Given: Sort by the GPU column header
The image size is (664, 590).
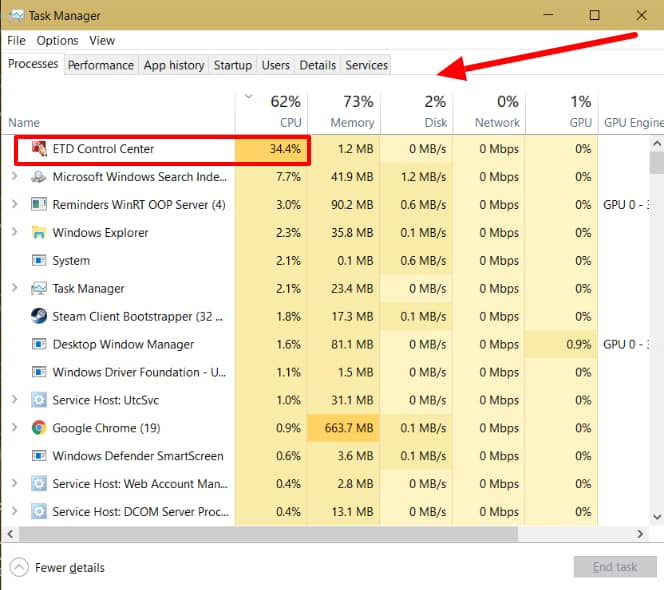Looking at the screenshot, I should coord(562,112).
